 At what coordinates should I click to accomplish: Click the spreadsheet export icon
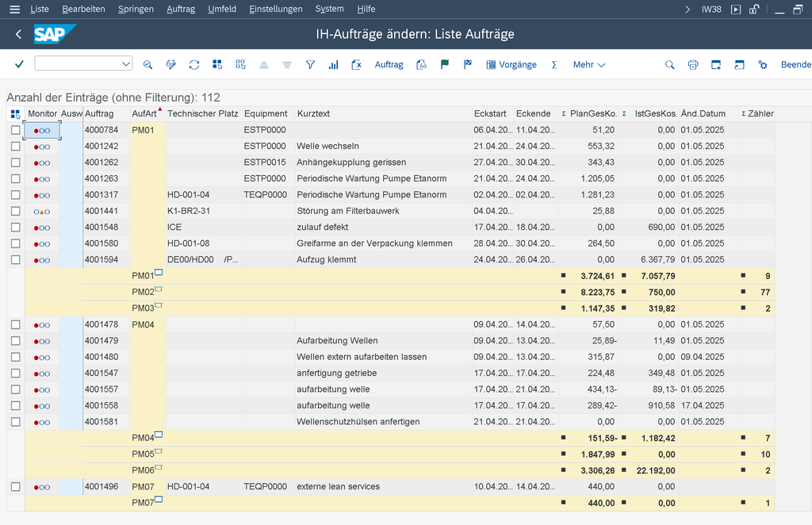point(356,65)
